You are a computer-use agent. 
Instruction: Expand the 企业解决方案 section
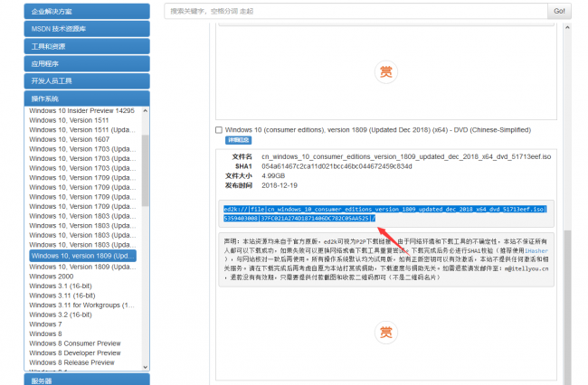(87, 11)
